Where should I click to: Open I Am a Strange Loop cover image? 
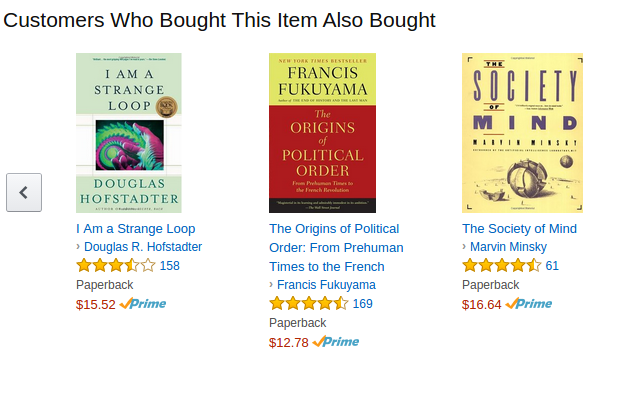[x=129, y=133]
